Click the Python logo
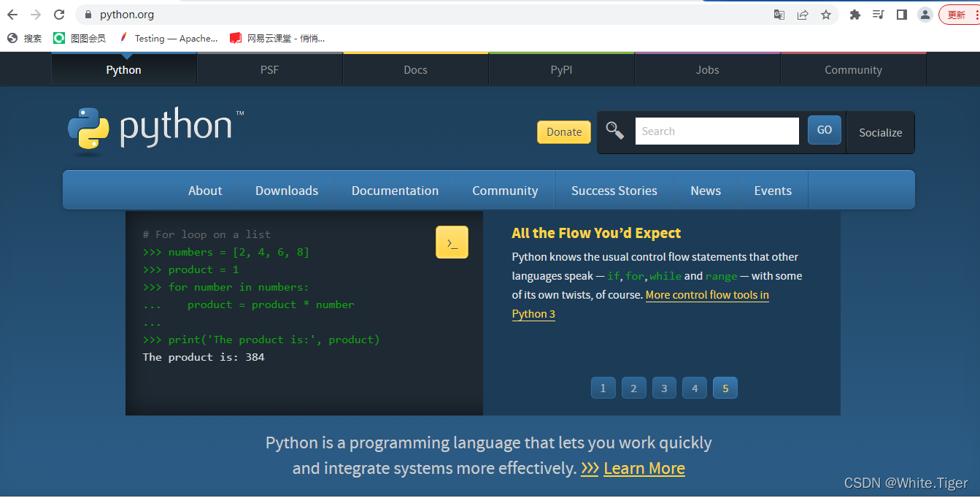980x498 pixels. (156, 131)
